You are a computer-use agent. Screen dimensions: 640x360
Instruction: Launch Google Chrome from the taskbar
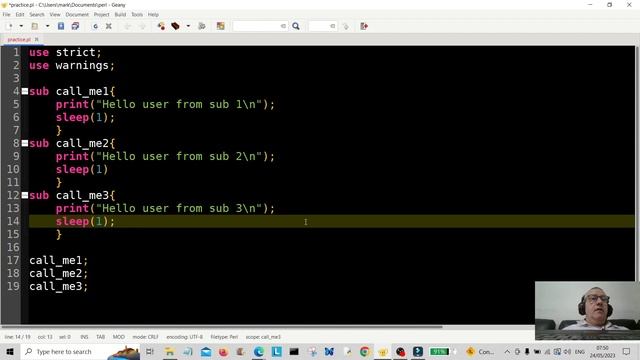(x=364, y=351)
